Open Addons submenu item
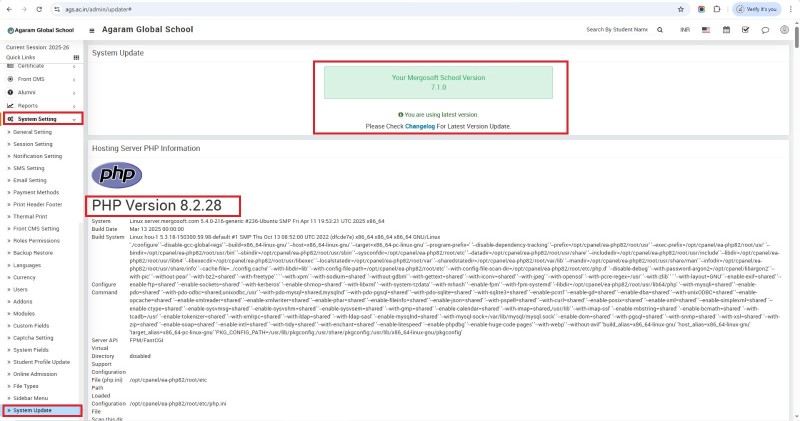The image size is (800, 421). pos(22,302)
